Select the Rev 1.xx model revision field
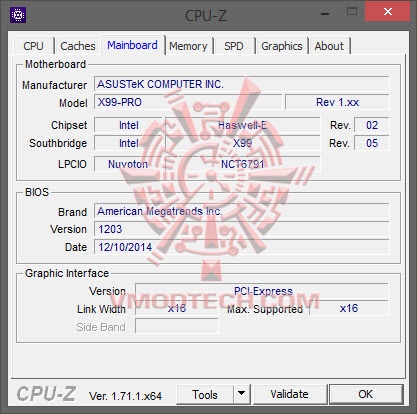Viewport: 417px width, 414px height. coord(337,102)
